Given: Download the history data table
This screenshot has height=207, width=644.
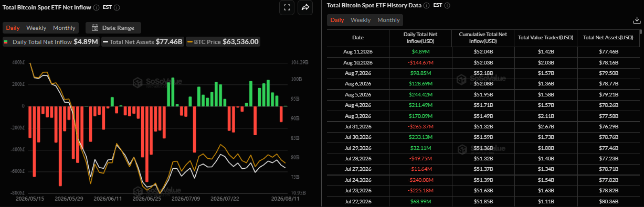Looking at the screenshot, I should click(x=637, y=20).
